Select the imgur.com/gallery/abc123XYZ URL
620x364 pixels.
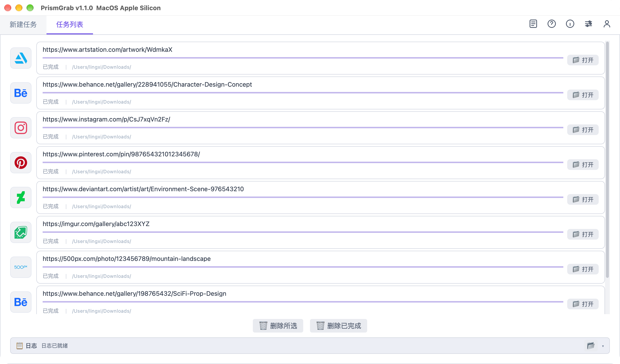(x=96, y=224)
